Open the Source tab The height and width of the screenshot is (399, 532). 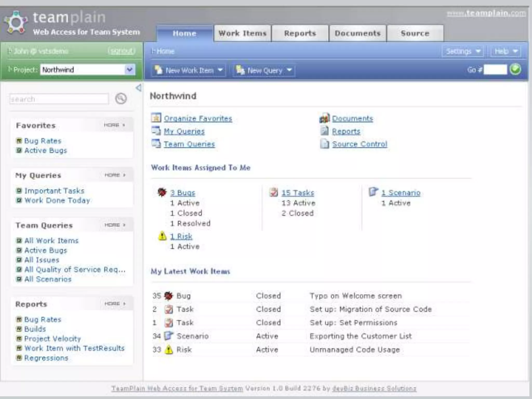[415, 33]
